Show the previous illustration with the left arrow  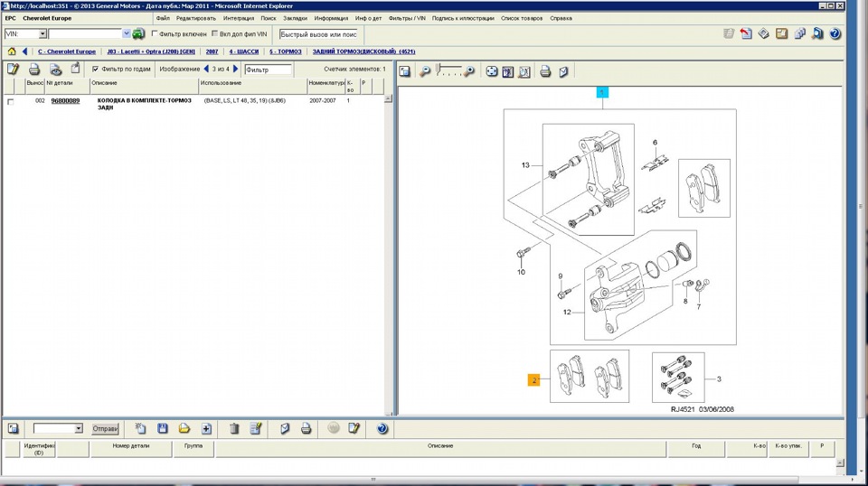[206, 70]
